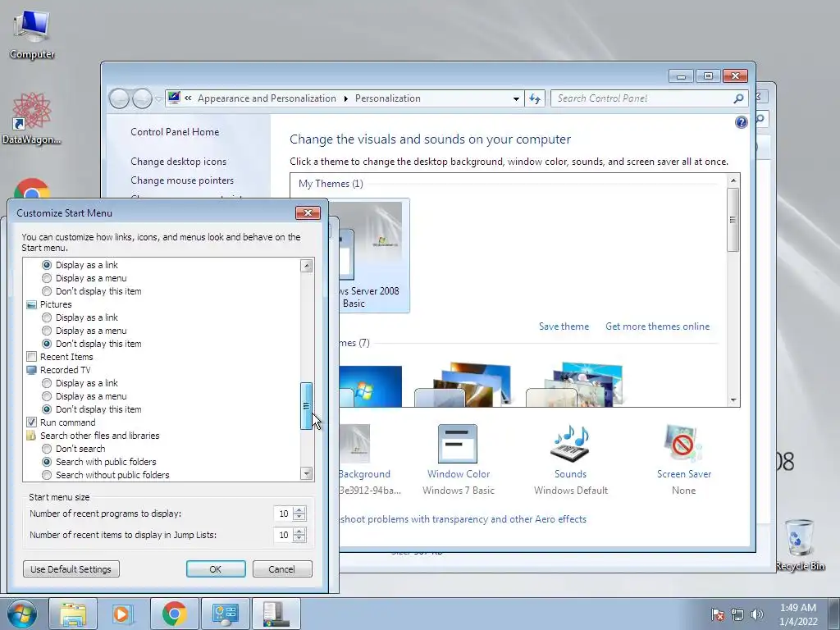Click the volume speaker tray icon
Viewport: 840px width, 630px height.
click(756, 614)
